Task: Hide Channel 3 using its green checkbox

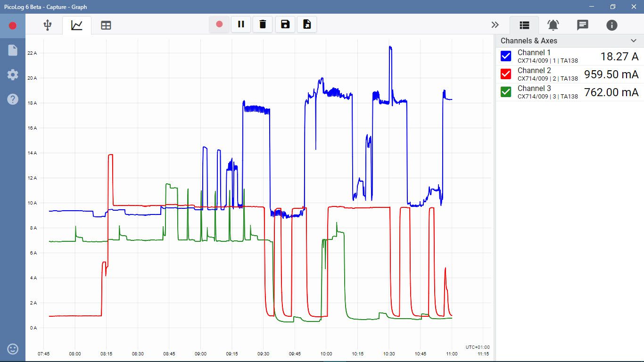Action: (506, 92)
